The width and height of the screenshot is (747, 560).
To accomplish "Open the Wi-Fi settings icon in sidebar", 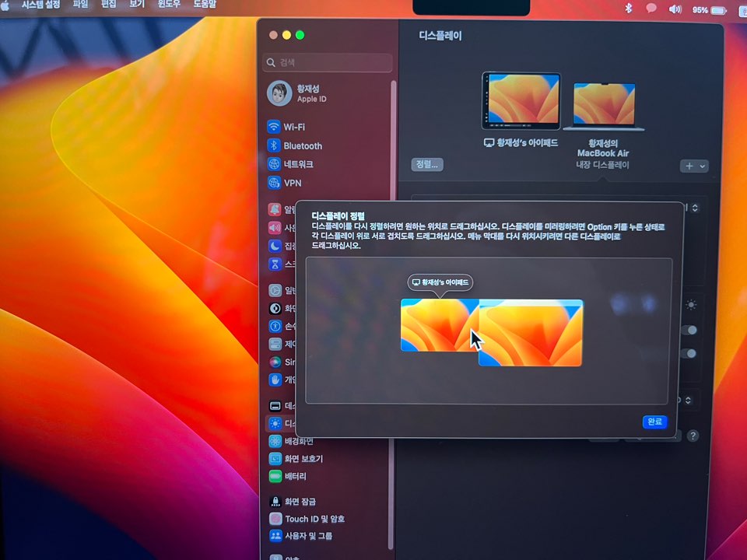I will 273,127.
